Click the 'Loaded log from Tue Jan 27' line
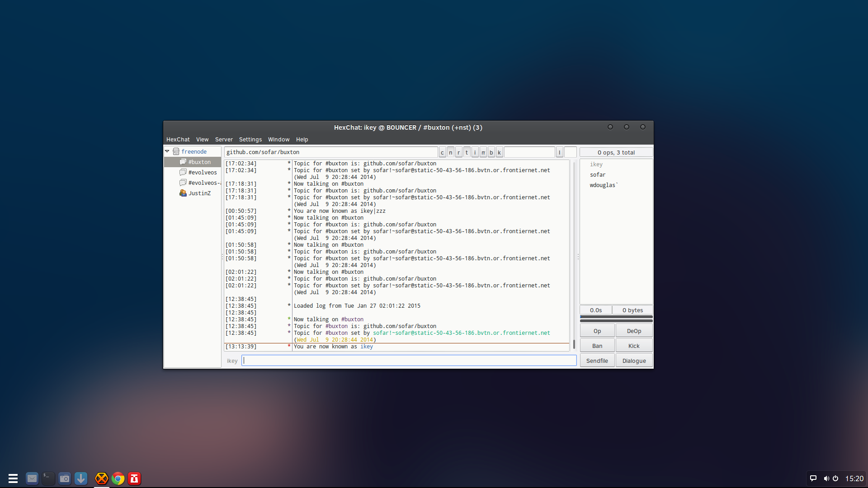 (x=357, y=305)
